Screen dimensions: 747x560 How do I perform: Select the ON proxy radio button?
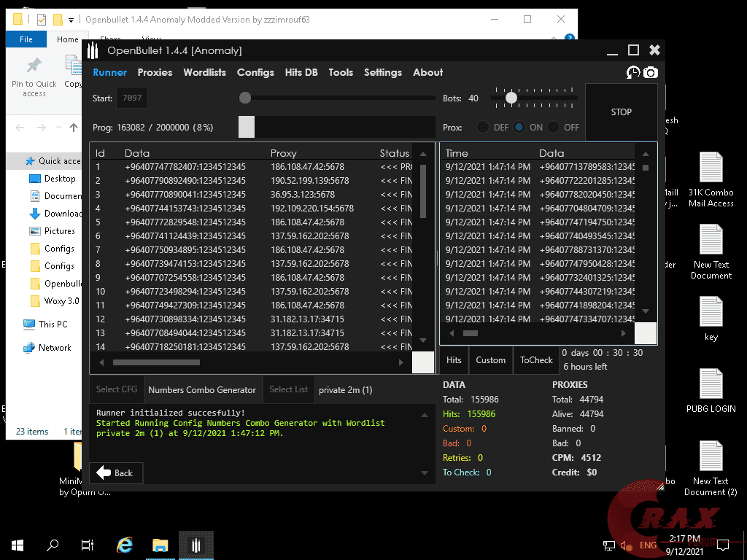519,127
